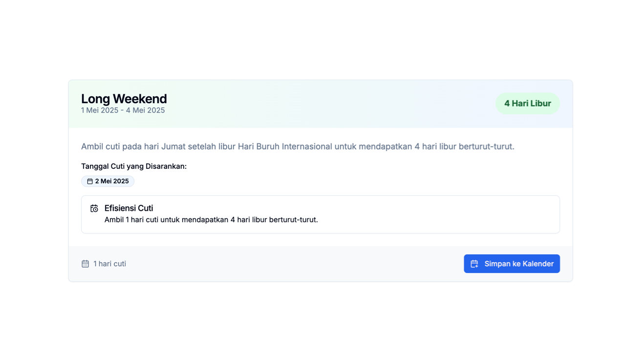Select the 2 Mei 2025 date chip
This screenshot has width=644, height=363.
(107, 181)
